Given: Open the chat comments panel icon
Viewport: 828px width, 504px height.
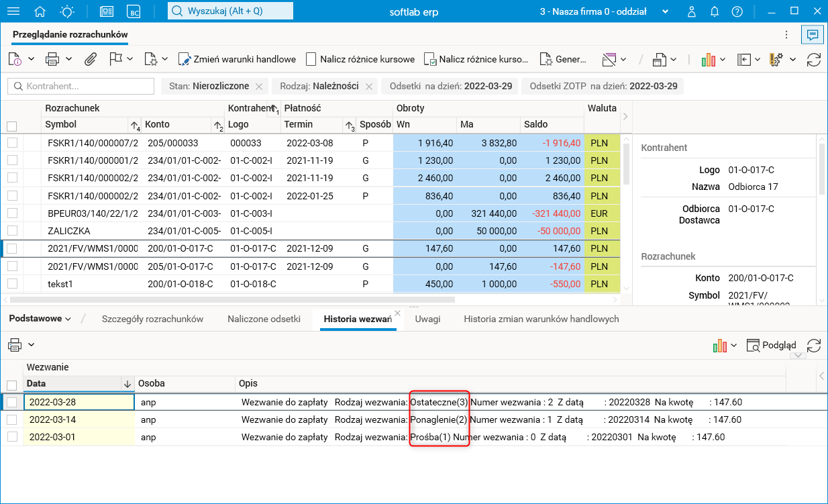Looking at the screenshot, I should point(813,35).
